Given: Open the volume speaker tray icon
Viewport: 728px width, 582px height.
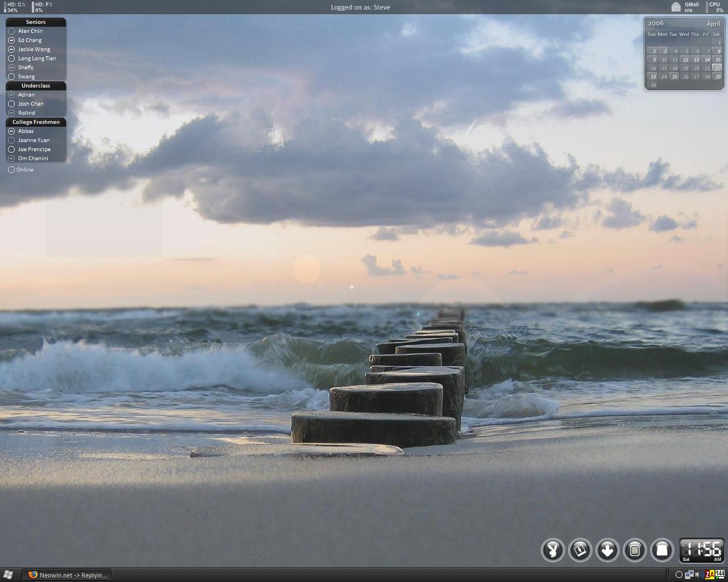Looking at the screenshot, I should click(698, 575).
